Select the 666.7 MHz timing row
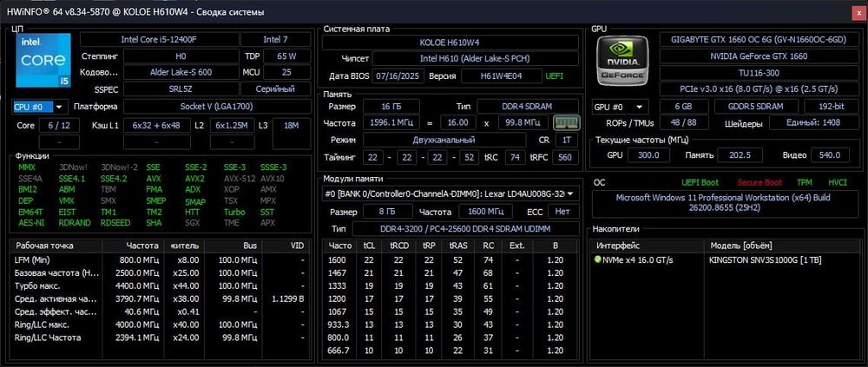 [x=451, y=351]
